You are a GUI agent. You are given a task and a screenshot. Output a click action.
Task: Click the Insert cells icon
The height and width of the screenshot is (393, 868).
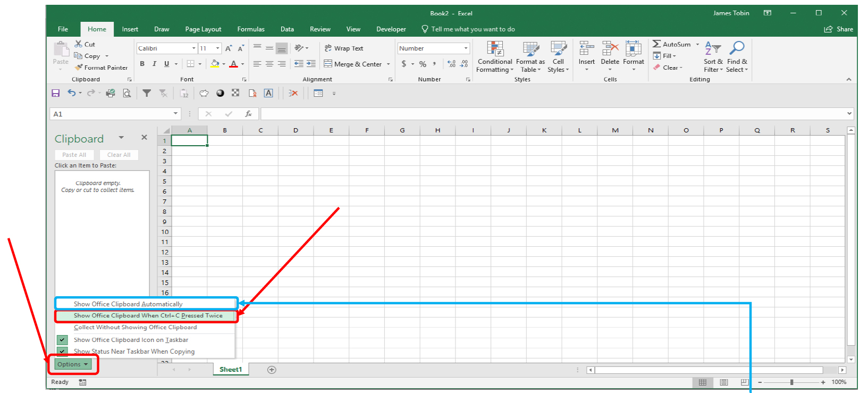(586, 49)
